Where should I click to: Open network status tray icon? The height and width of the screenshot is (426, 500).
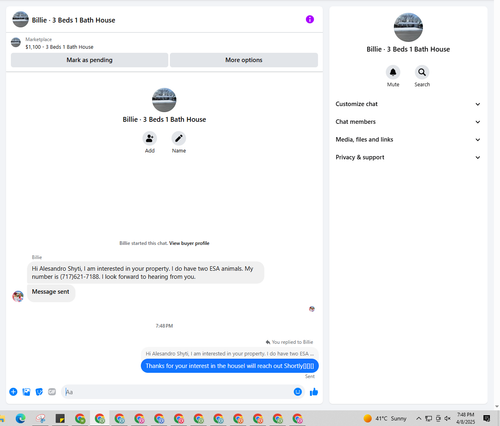point(429,418)
